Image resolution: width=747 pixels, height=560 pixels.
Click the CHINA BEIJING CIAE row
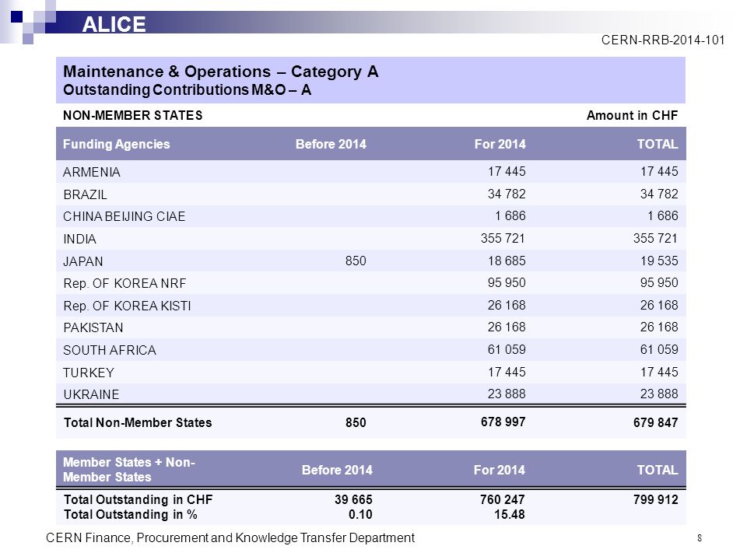[371, 216]
